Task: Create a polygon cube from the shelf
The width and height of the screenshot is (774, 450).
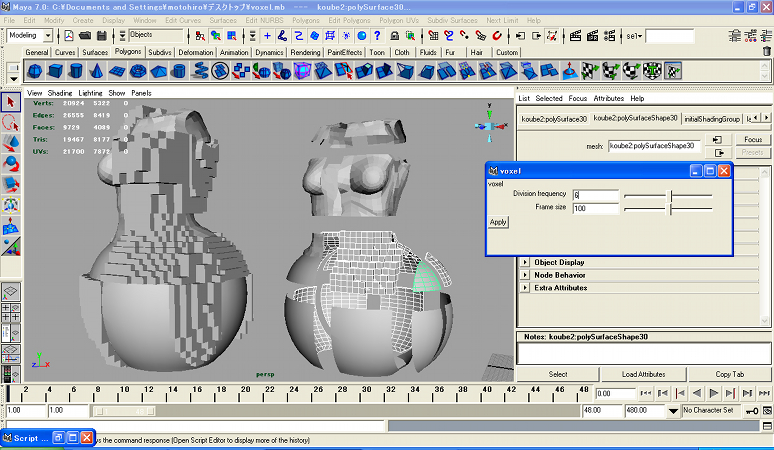Action: point(55,71)
